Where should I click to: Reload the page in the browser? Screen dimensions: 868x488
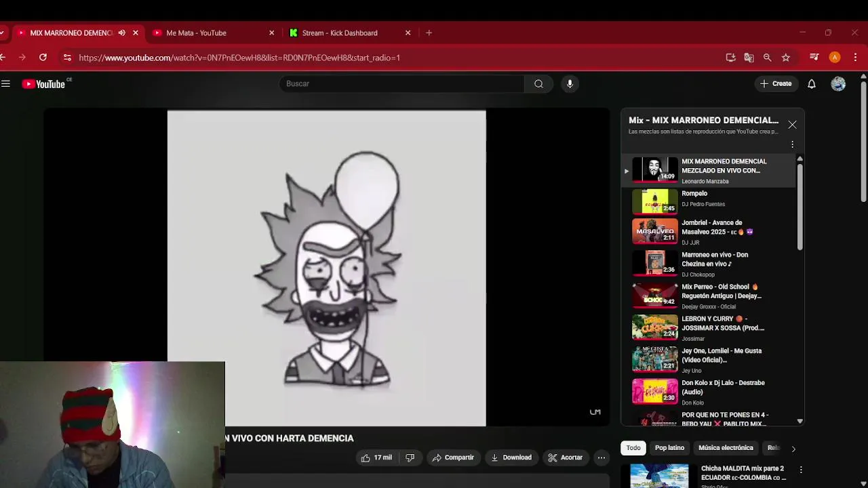pyautogui.click(x=43, y=58)
